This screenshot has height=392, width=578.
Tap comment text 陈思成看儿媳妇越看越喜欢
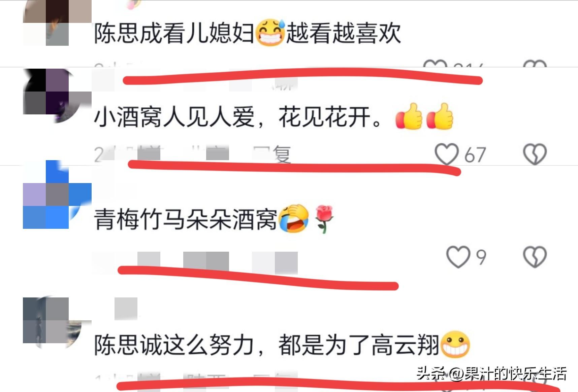click(x=248, y=33)
